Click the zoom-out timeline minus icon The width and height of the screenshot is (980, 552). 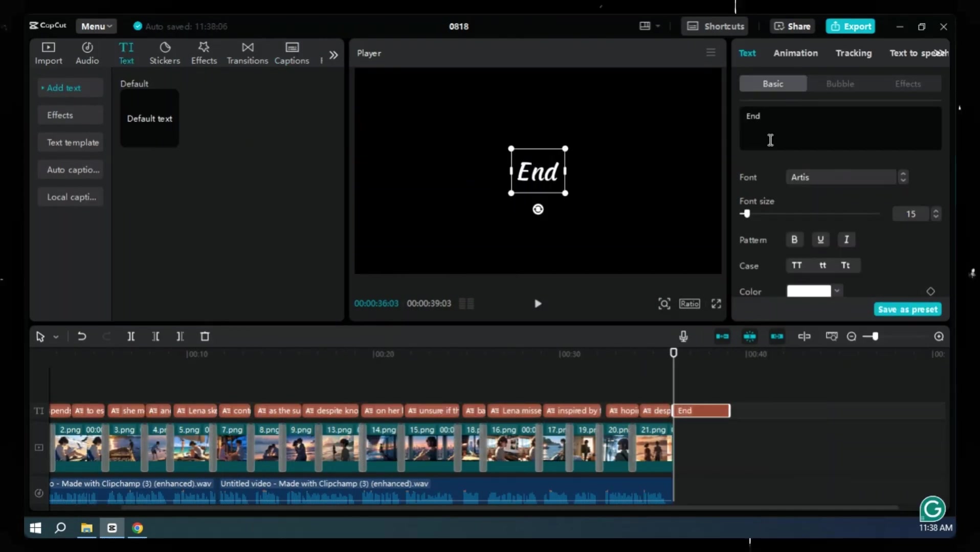[x=851, y=336]
